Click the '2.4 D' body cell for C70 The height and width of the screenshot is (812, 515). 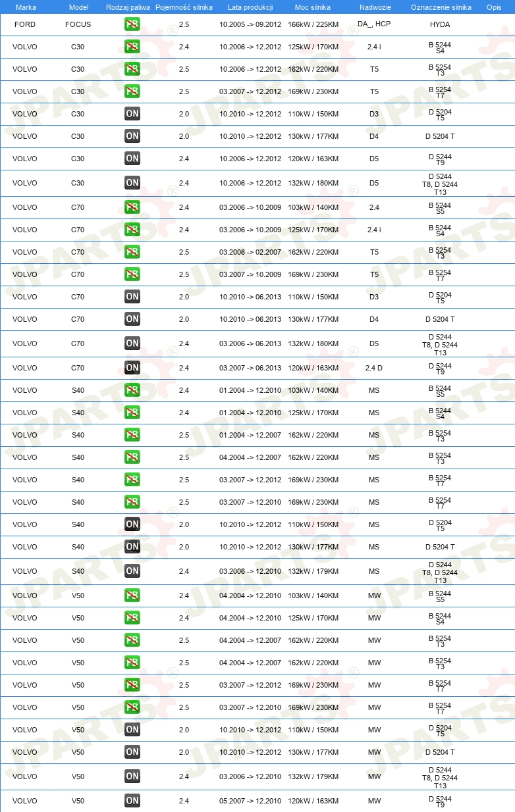(x=374, y=368)
